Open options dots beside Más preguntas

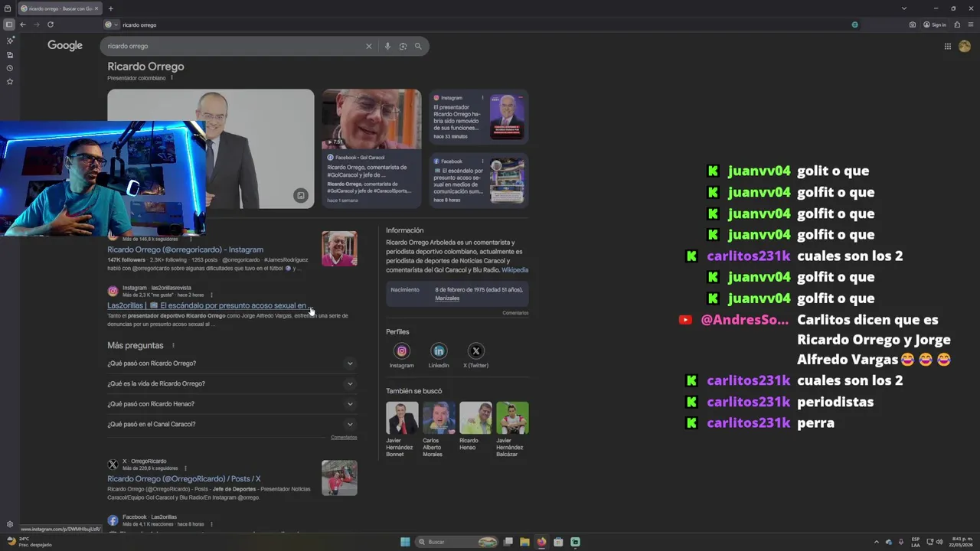[173, 346]
